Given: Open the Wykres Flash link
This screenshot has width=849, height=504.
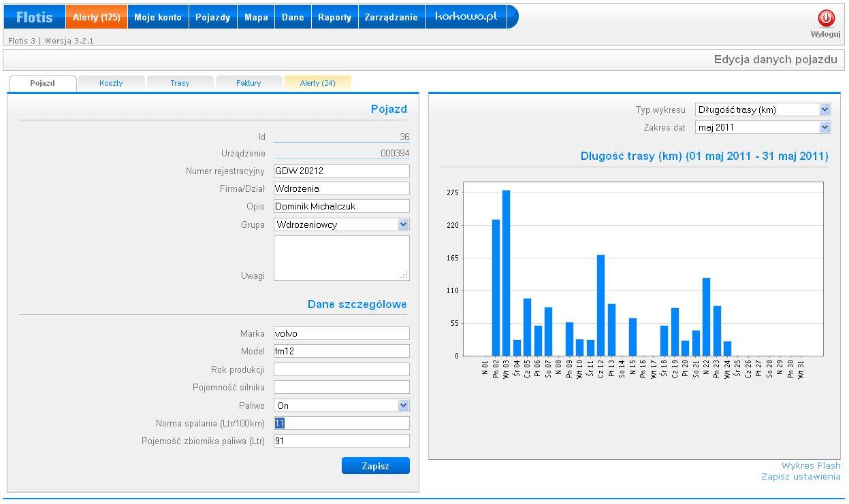Looking at the screenshot, I should pyautogui.click(x=811, y=466).
